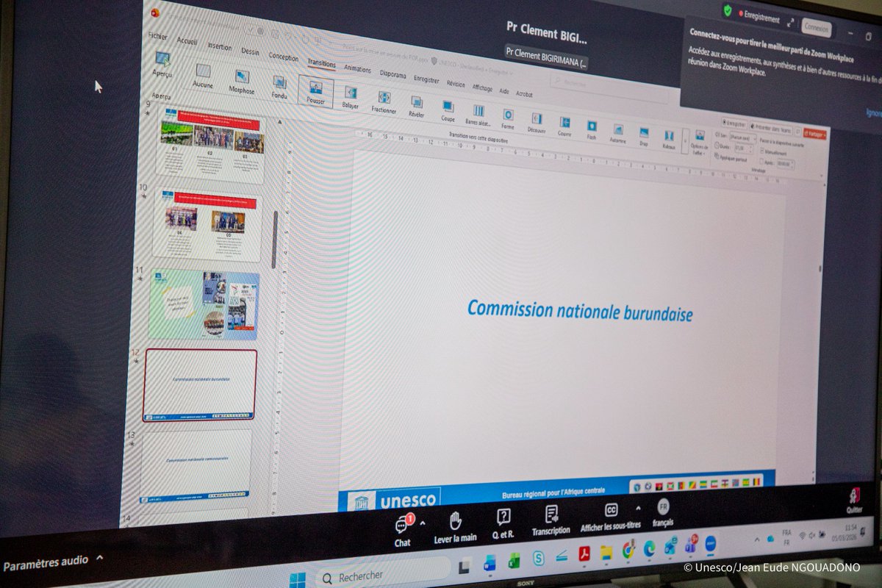Image resolution: width=882 pixels, height=588 pixels.
Task: Select the Aucune transition
Action: tap(203, 76)
